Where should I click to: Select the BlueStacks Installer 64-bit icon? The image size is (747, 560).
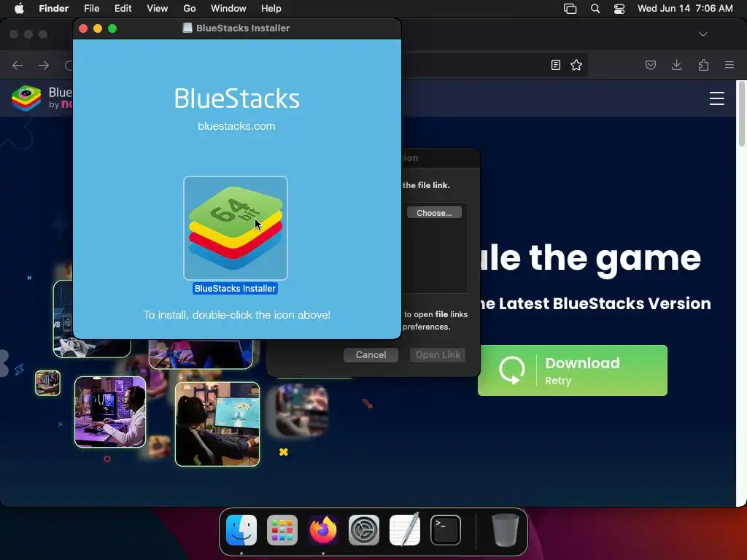tap(236, 228)
